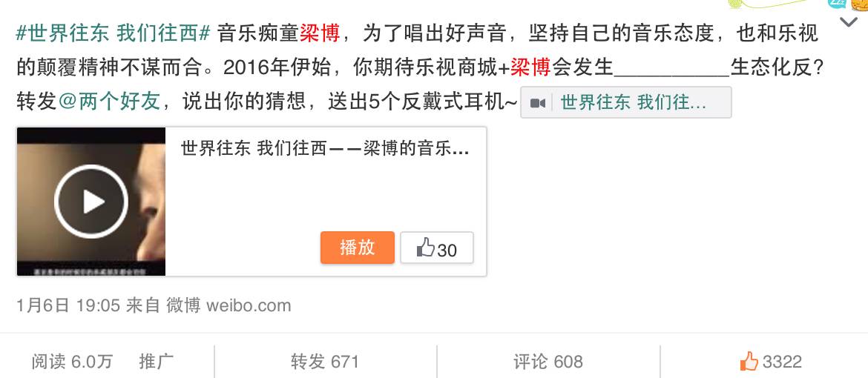Open the 世界往东 我们往... video link chip text

click(634, 102)
